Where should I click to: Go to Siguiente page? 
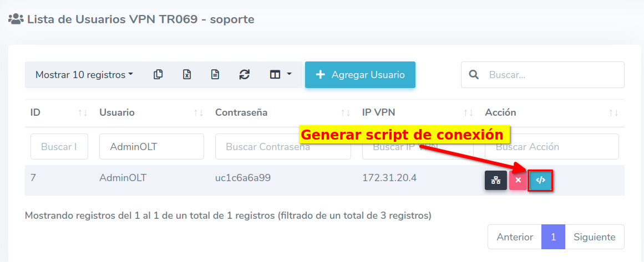coord(594,237)
